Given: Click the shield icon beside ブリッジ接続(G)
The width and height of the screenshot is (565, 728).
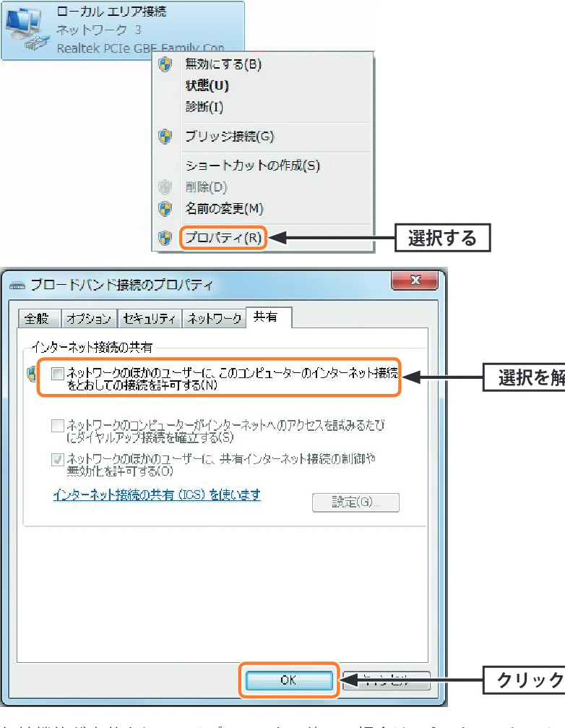Looking at the screenshot, I should (x=165, y=137).
